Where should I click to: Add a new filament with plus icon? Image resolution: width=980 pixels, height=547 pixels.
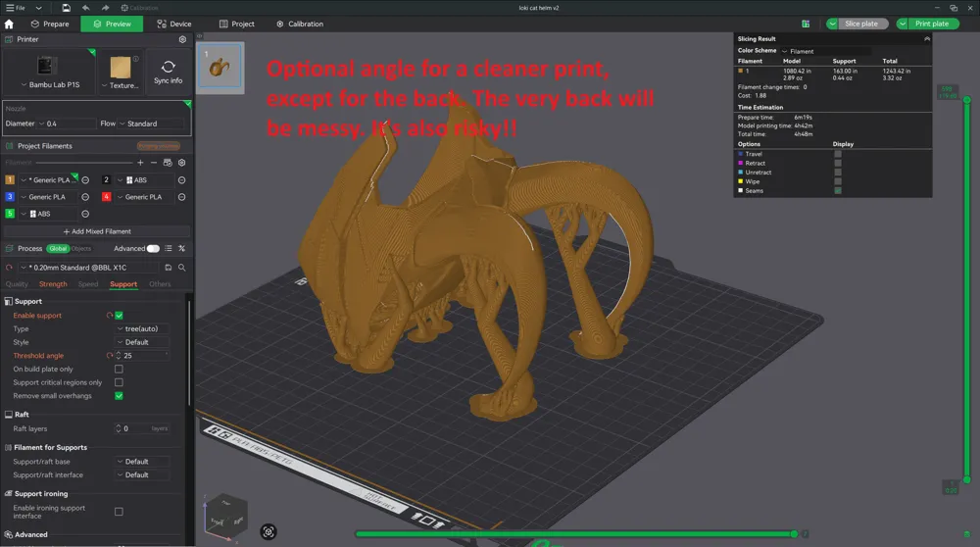point(140,163)
